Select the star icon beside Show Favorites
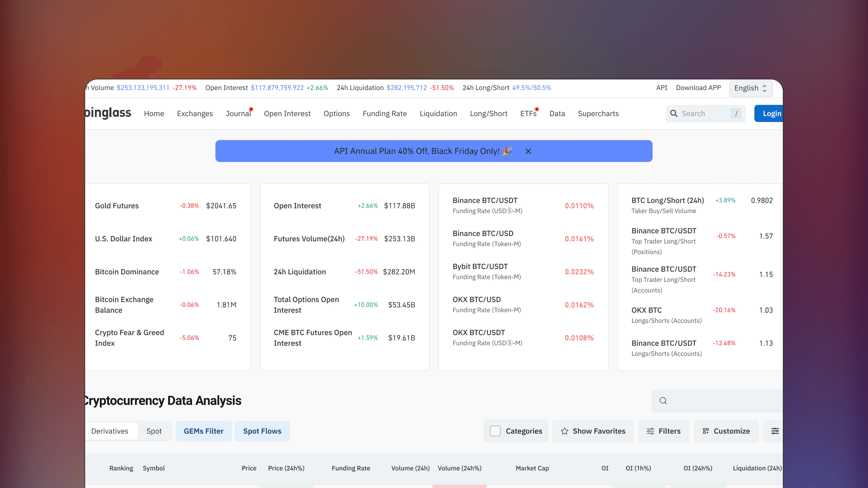Screen dimensions: 868x488 pyautogui.click(x=564, y=431)
